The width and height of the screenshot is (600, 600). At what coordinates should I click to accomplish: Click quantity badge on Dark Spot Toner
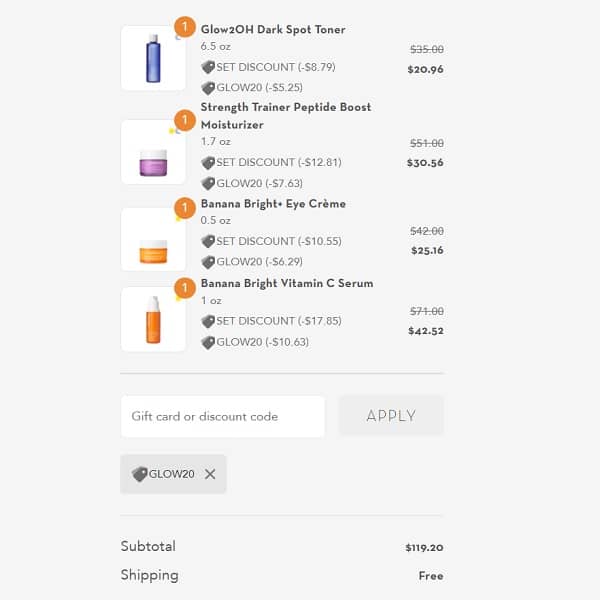[x=185, y=27]
